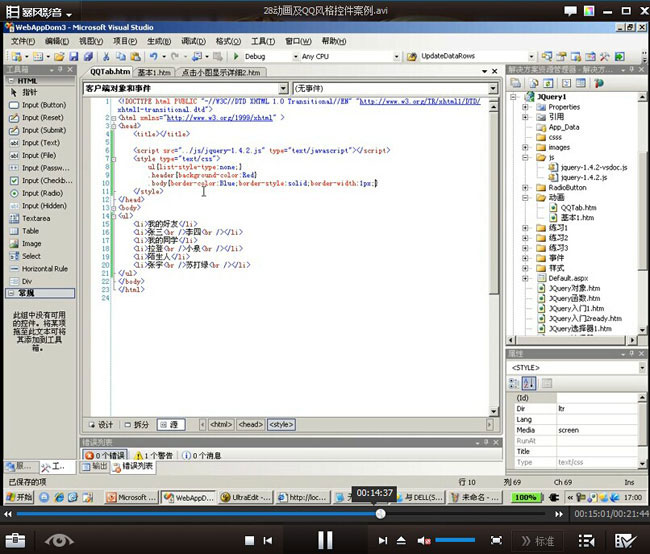This screenshot has height=554, width=650.
Task: Open the Any CPU platform dropdown
Action: click(x=397, y=56)
